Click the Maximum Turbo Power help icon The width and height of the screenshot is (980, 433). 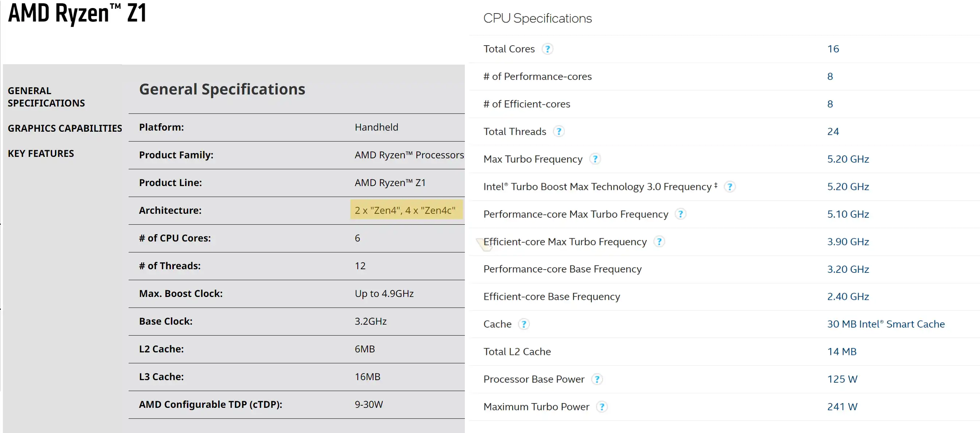click(x=601, y=407)
